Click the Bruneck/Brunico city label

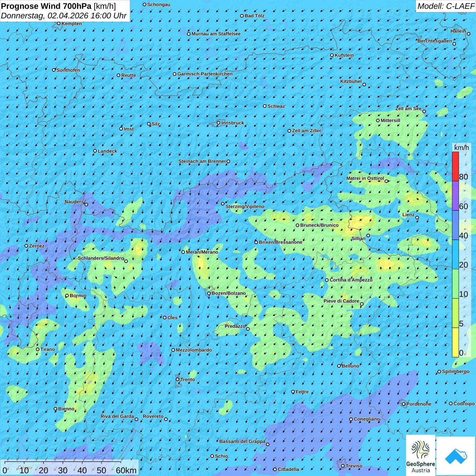tap(319, 225)
